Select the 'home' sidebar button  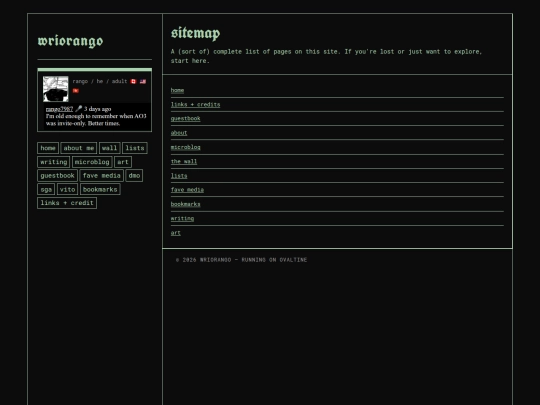[x=48, y=148]
